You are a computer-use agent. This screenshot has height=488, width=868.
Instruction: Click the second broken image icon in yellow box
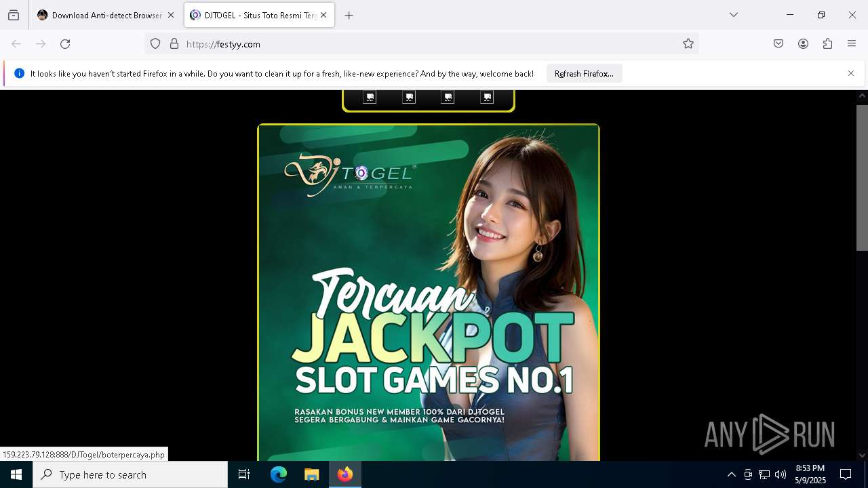click(x=409, y=97)
